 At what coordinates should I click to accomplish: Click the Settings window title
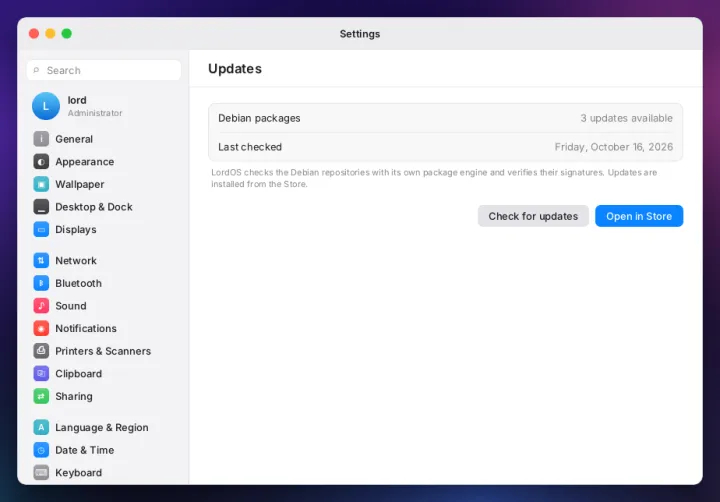[360, 34]
